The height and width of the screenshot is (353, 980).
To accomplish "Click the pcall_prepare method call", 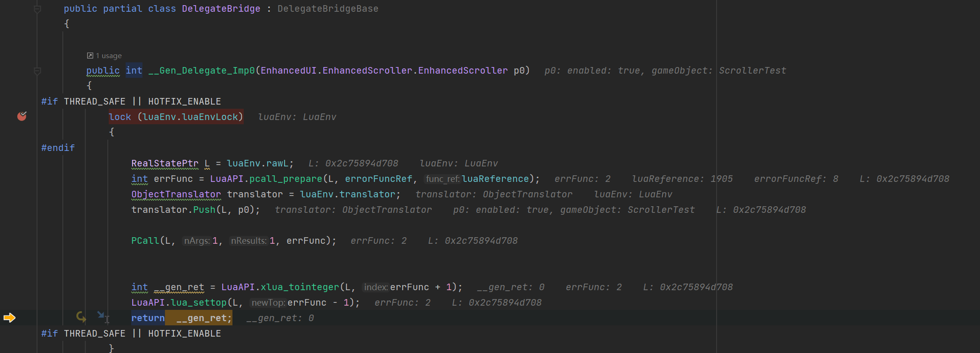I will (x=286, y=179).
